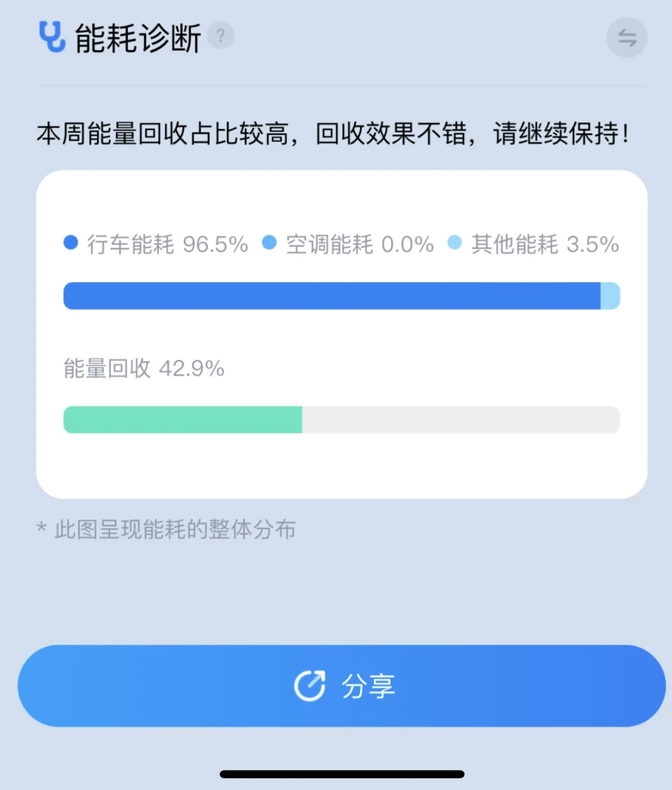
Task: Tap the 此图呈现能耗的整体分布 footnote
Action: pyautogui.click(x=175, y=529)
